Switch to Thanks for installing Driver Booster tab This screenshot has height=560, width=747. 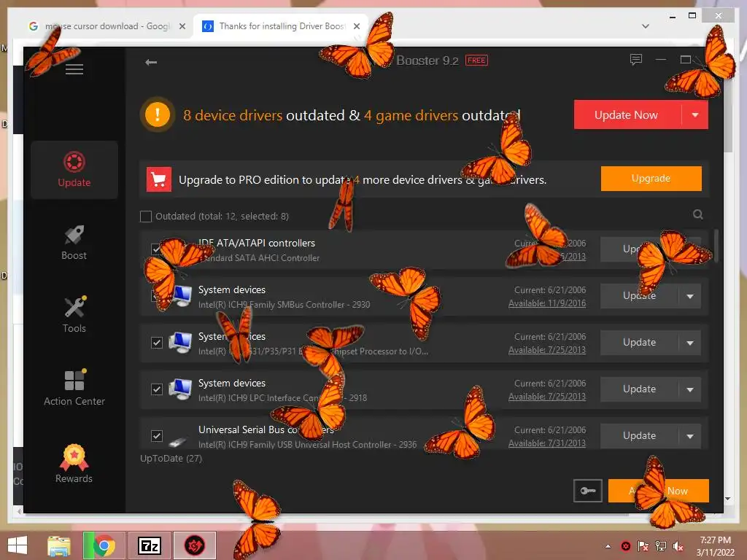coord(281,26)
